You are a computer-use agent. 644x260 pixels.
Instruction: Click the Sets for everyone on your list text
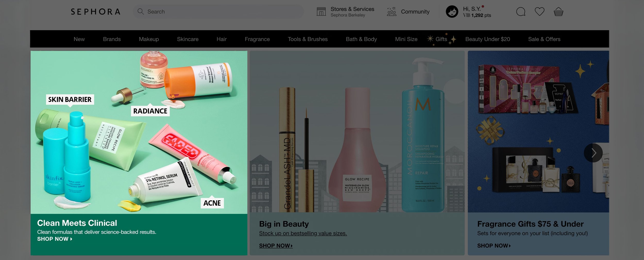532,233
